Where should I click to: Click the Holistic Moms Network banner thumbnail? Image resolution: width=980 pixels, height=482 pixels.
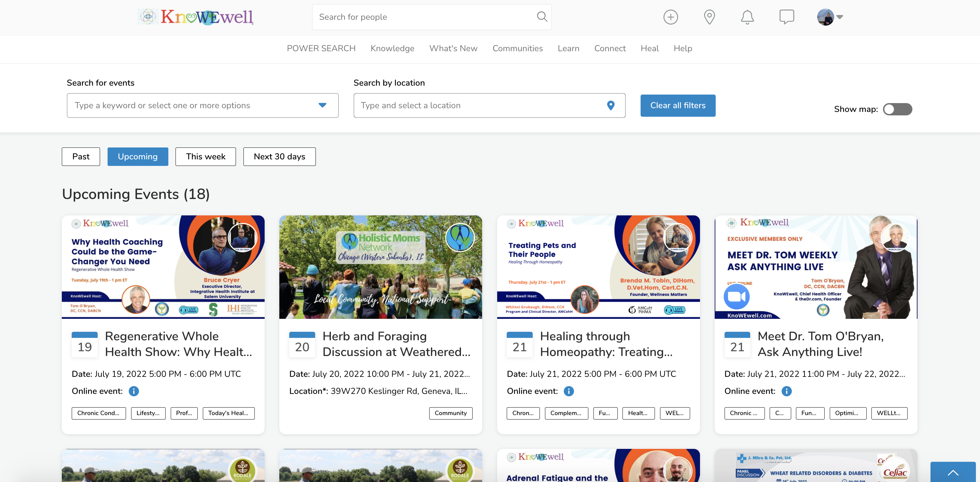[x=380, y=267]
